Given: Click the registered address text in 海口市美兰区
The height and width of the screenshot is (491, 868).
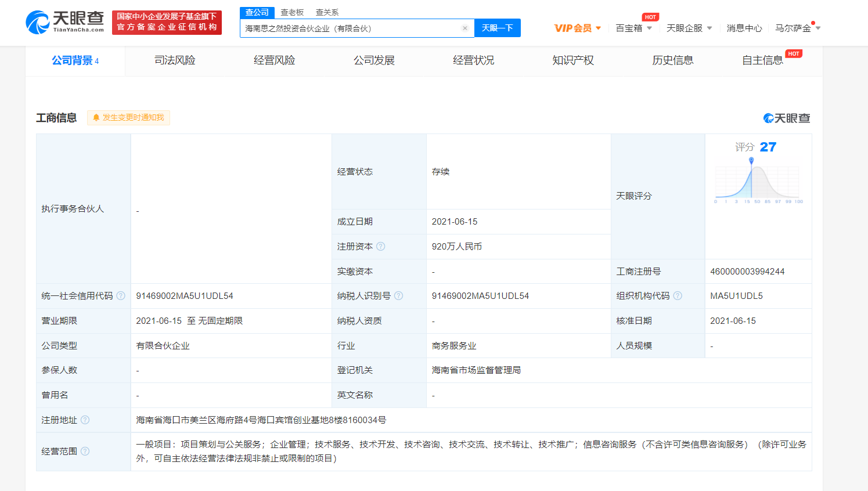Looking at the screenshot, I should [x=261, y=420].
